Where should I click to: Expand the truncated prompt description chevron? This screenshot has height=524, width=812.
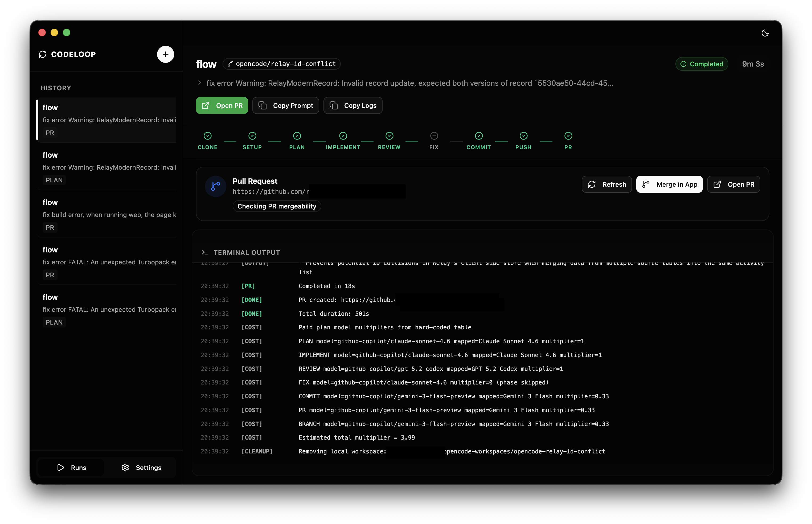[200, 83]
